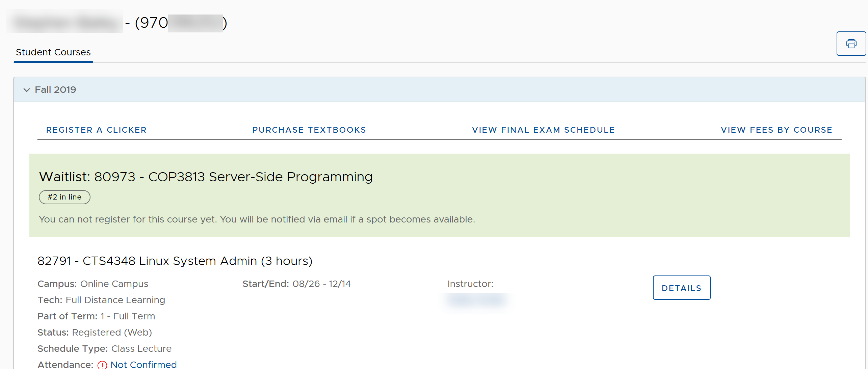This screenshot has width=868, height=369.
Task: Click the 'Class Lecture' schedule type value
Action: pyautogui.click(x=141, y=349)
